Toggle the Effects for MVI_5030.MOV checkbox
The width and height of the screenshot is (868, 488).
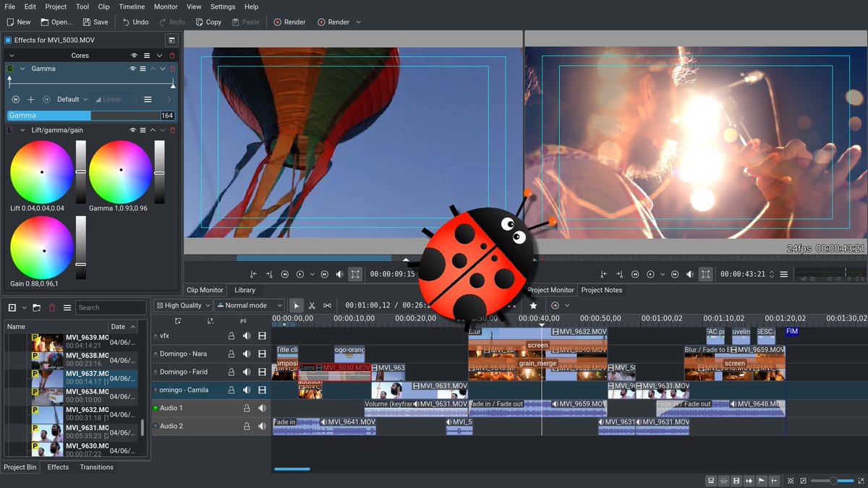(8, 40)
